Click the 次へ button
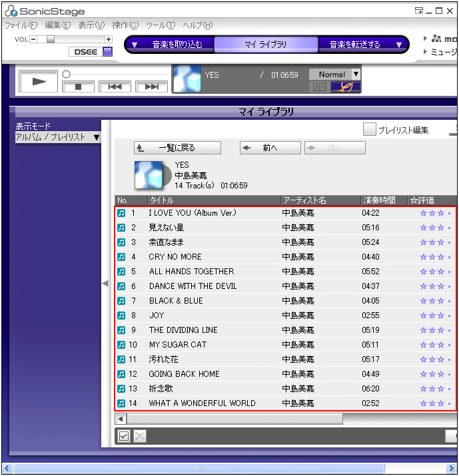Viewport: 459px width, 476px height. (x=335, y=148)
